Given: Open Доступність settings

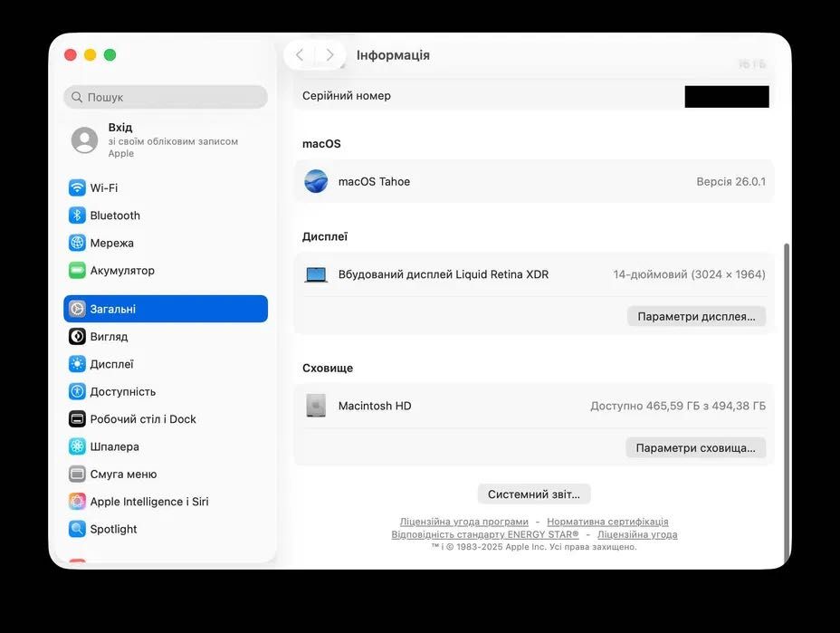Looking at the screenshot, I should [166, 391].
